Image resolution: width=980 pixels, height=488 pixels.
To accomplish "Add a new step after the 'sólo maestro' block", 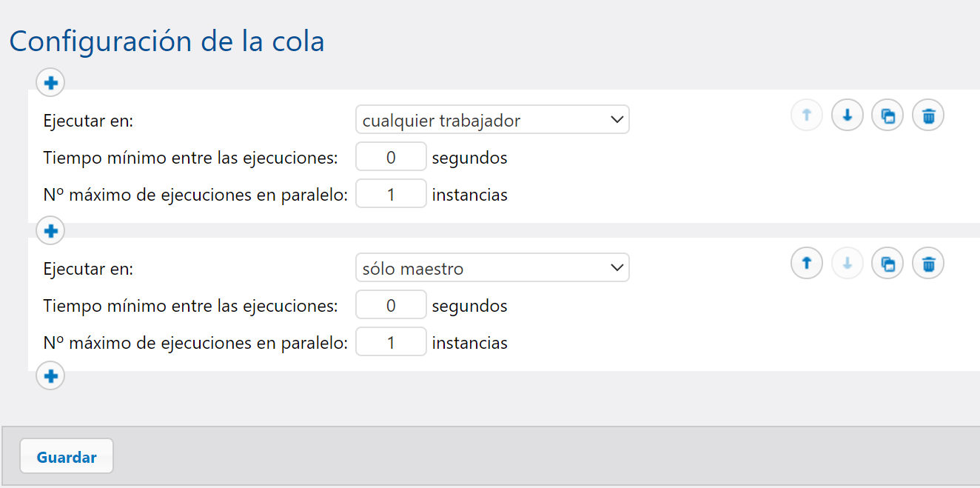I will [x=50, y=376].
